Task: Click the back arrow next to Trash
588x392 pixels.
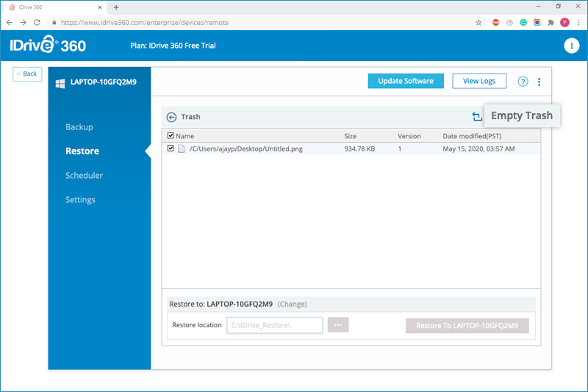Action: [171, 117]
